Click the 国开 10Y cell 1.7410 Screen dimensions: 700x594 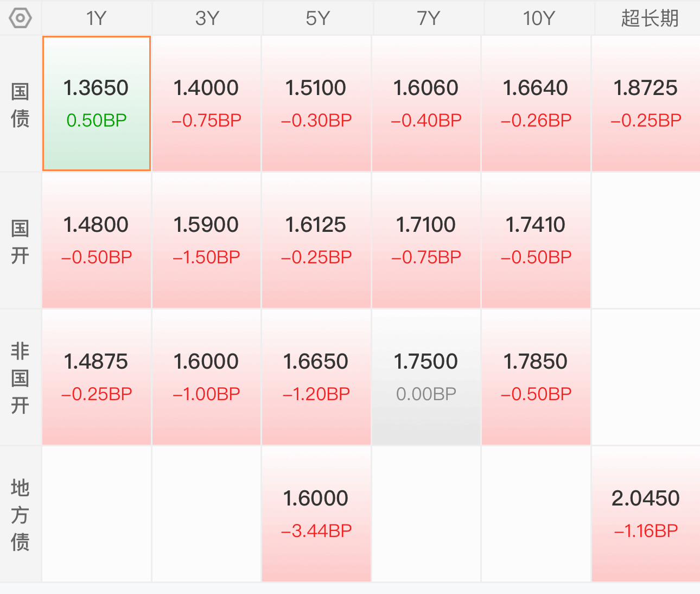(536, 241)
